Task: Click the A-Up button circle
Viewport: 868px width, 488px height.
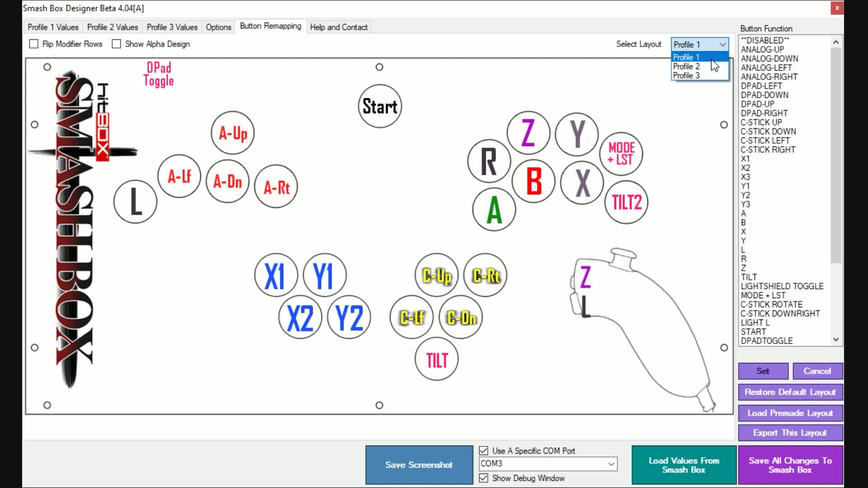Action: [232, 133]
